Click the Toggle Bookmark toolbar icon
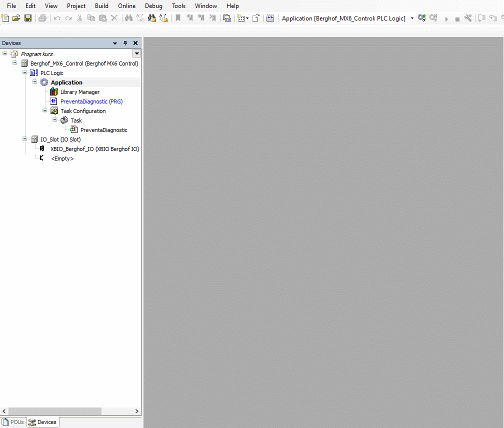The image size is (504, 428). (177, 18)
